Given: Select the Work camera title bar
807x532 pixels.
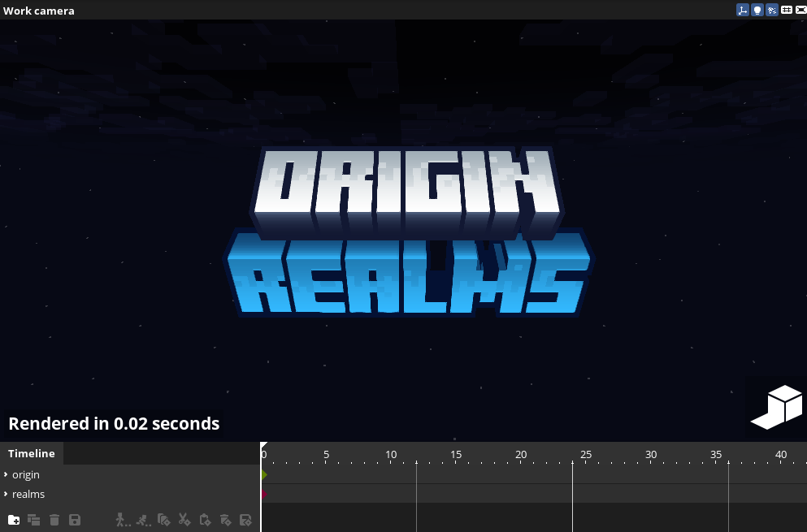Looking at the screenshot, I should tap(38, 10).
